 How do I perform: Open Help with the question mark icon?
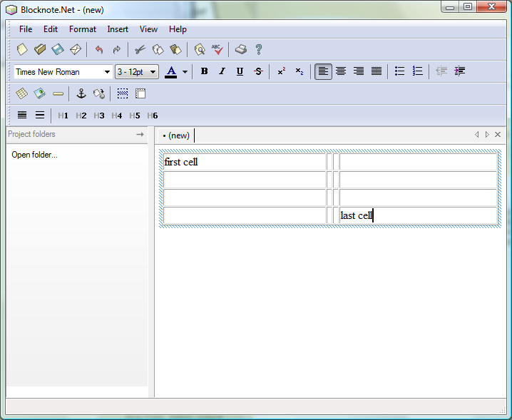click(x=259, y=50)
